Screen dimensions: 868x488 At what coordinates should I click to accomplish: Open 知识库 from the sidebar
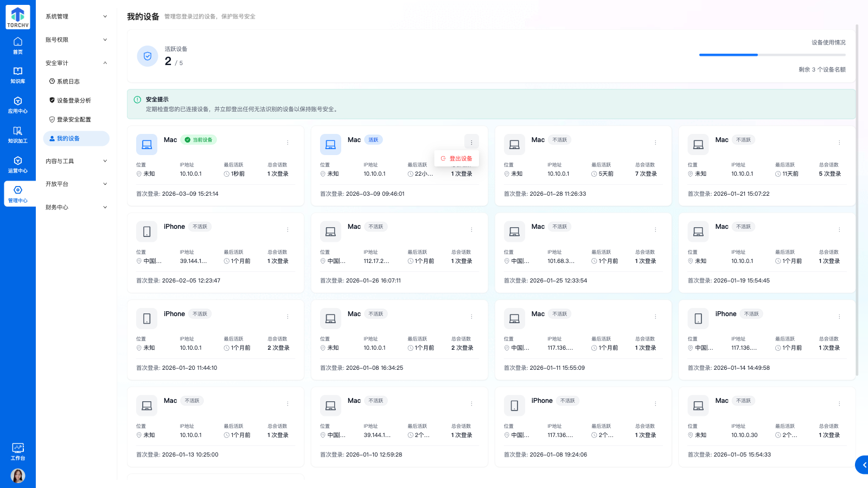[18, 75]
